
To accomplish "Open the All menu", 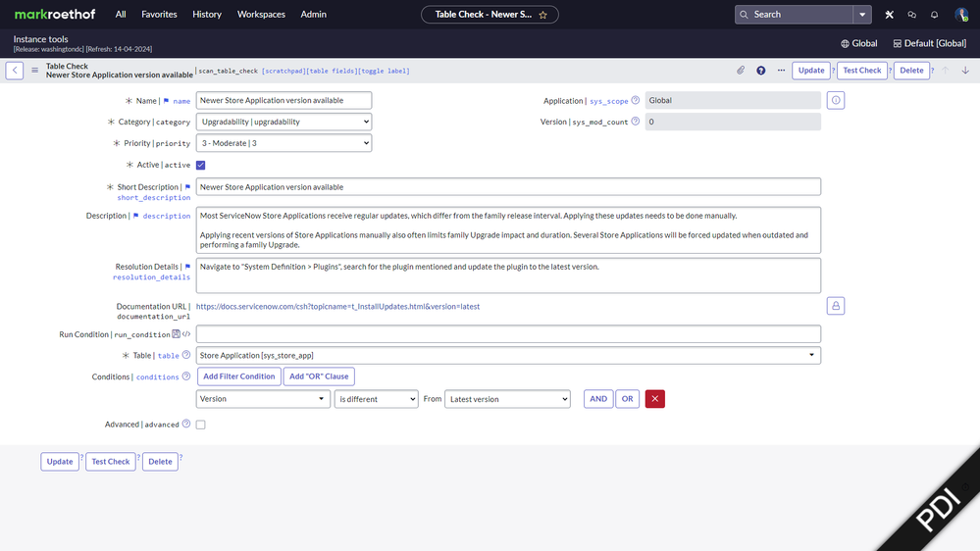I will [x=121, y=14].
